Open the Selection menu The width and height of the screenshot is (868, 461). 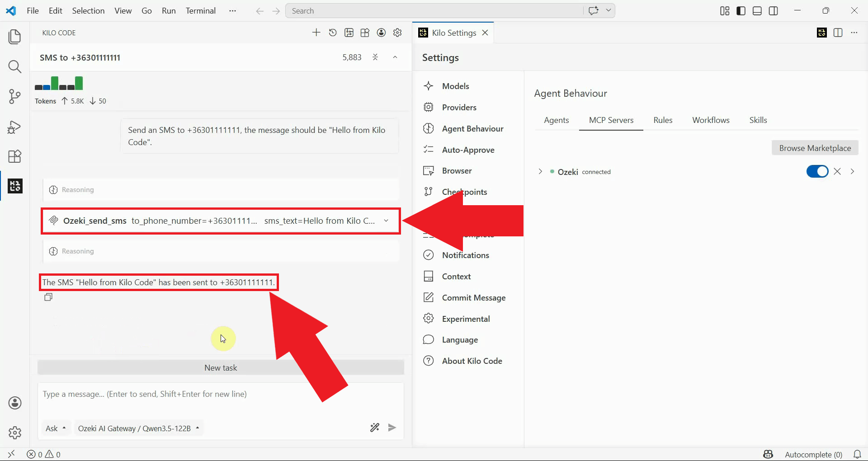(x=88, y=10)
